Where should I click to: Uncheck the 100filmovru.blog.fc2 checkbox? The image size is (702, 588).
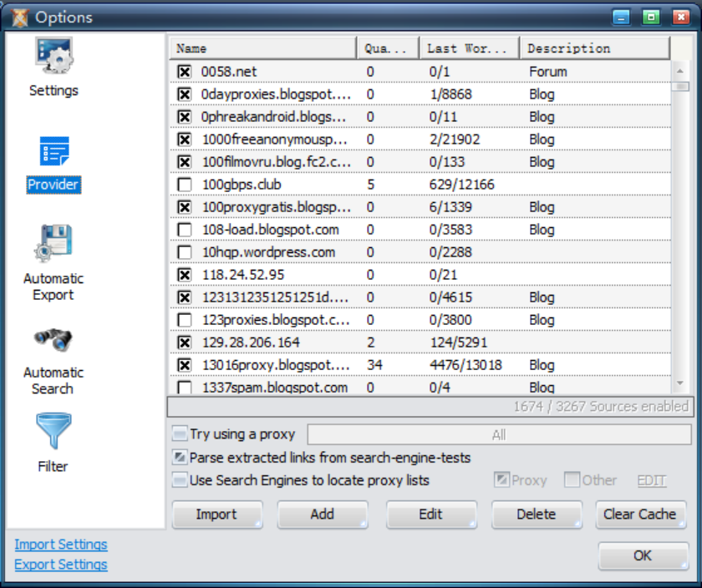coord(185,162)
